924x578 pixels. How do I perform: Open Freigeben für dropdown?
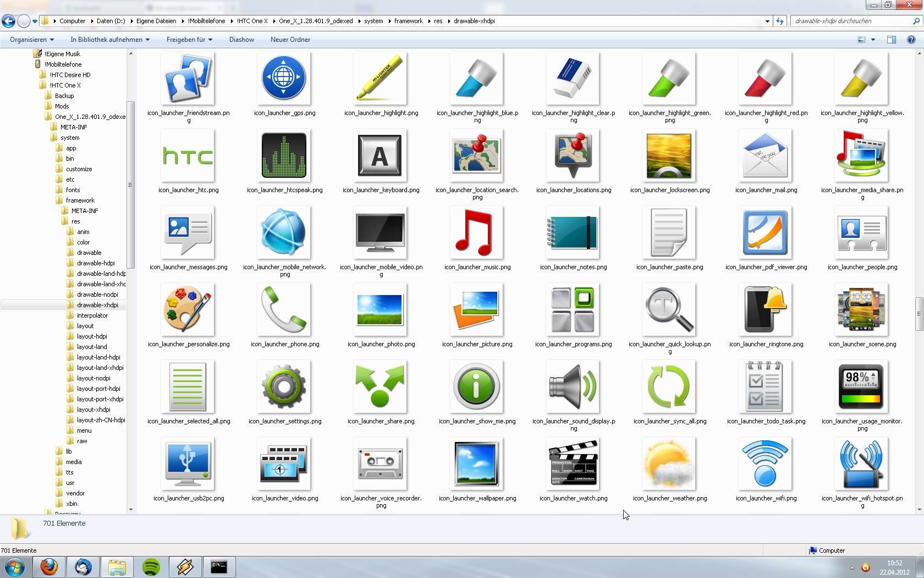pyautogui.click(x=189, y=40)
